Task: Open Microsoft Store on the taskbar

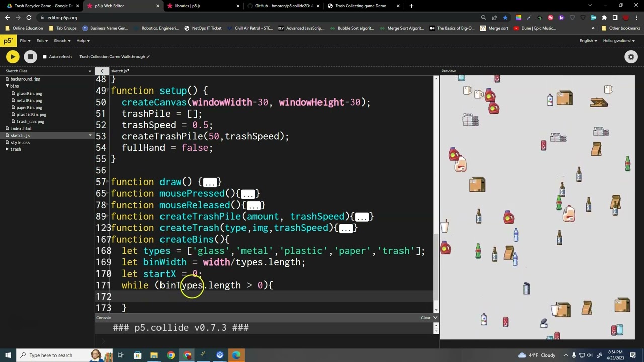Action: coord(137,355)
